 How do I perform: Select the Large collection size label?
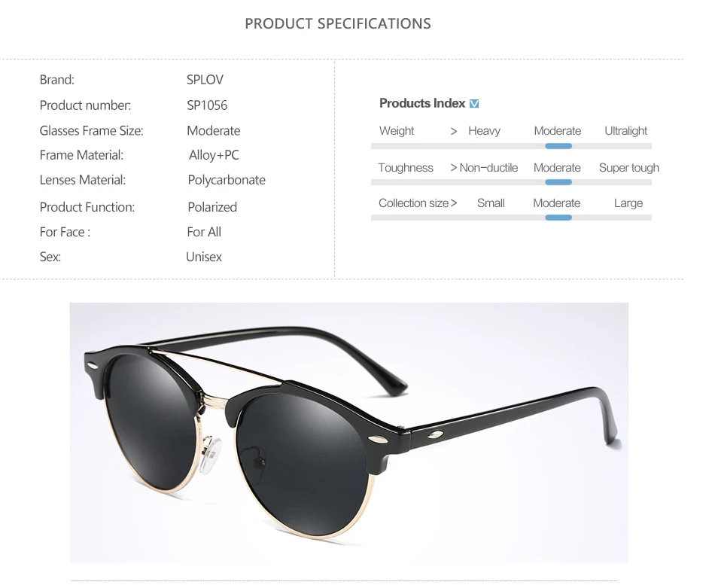628,203
